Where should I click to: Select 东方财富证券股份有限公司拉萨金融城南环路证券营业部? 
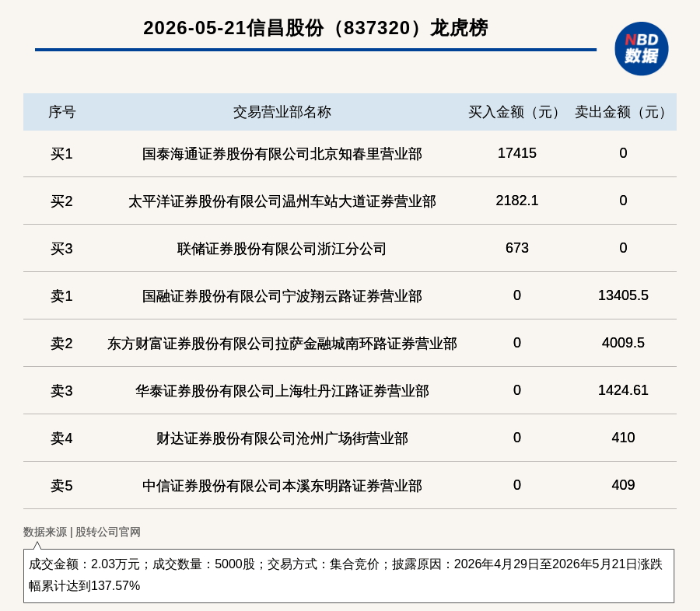(x=282, y=344)
